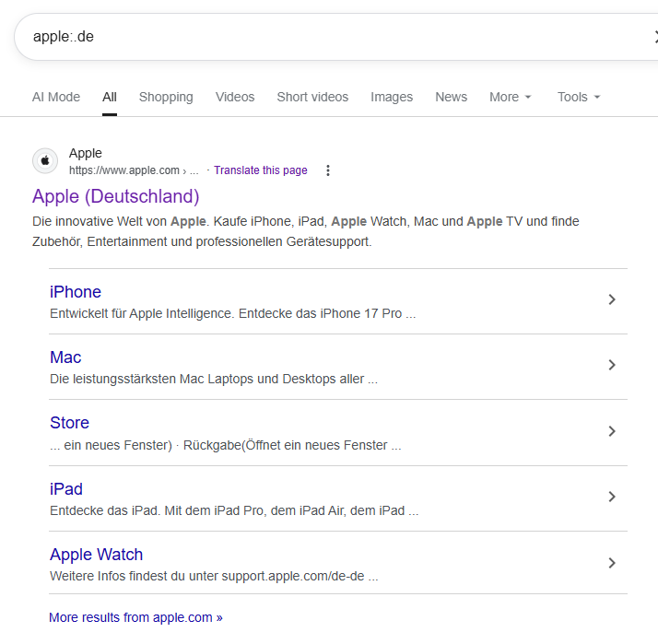Click the Apple logo favicon
This screenshot has height=644, width=658.
click(45, 160)
